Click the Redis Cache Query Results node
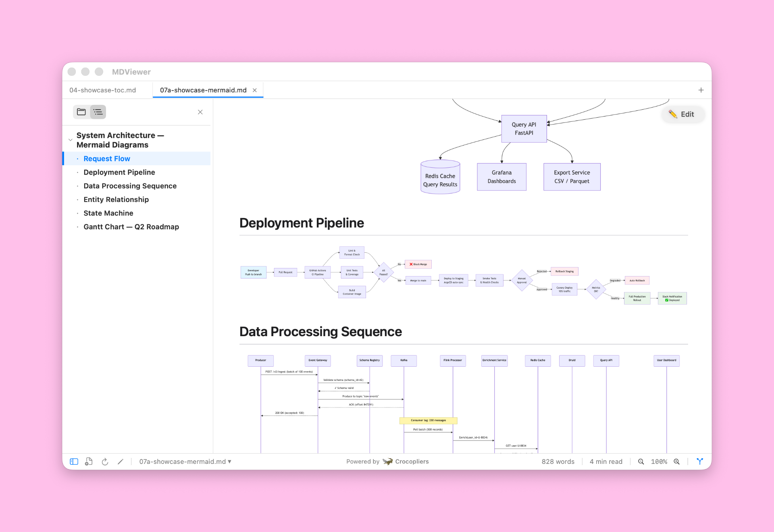This screenshot has height=532, width=774. pos(440,177)
